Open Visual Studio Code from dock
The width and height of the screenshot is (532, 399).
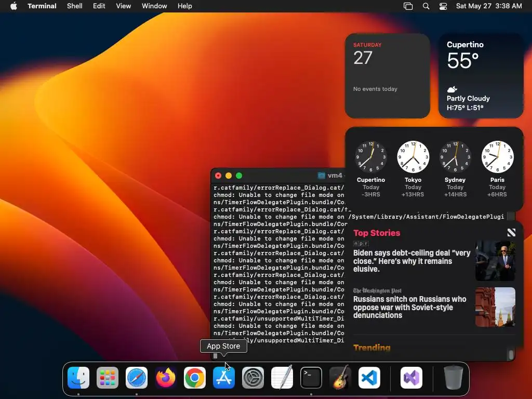pos(369,377)
